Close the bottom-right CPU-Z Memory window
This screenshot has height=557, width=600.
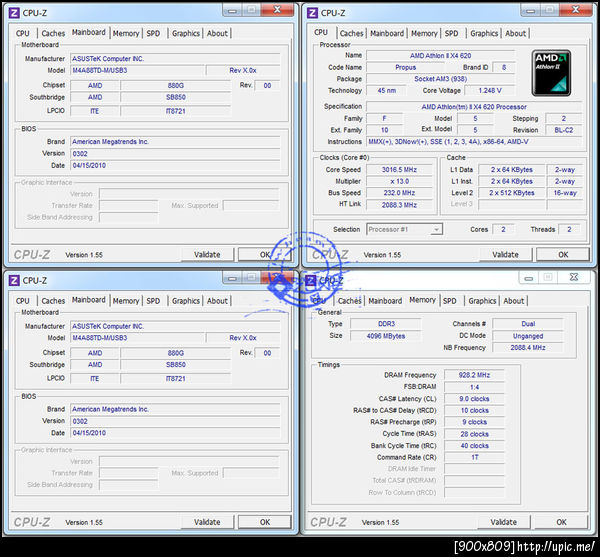coord(574,277)
